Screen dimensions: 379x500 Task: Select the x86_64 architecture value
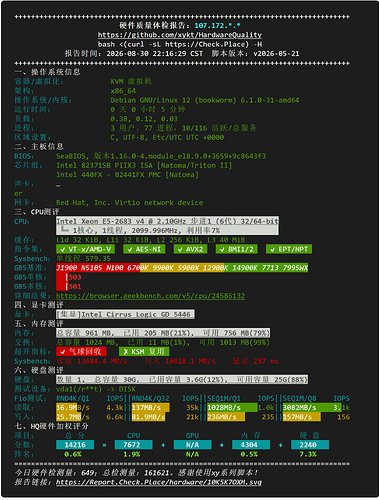(123, 91)
